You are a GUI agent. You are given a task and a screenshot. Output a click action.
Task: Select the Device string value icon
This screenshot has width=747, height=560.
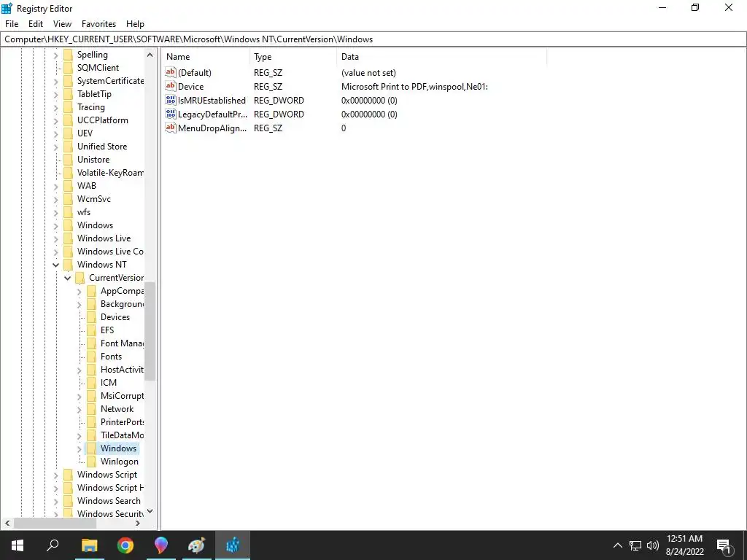(x=171, y=86)
